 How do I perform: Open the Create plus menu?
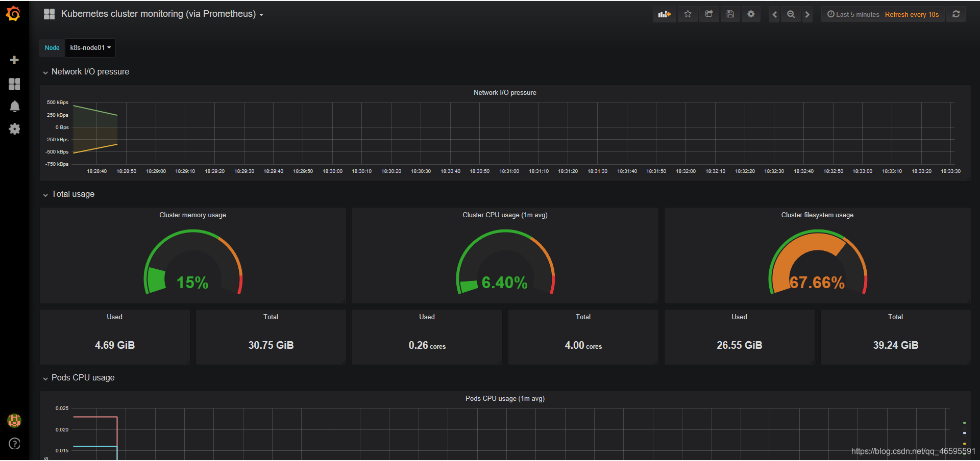click(14, 60)
